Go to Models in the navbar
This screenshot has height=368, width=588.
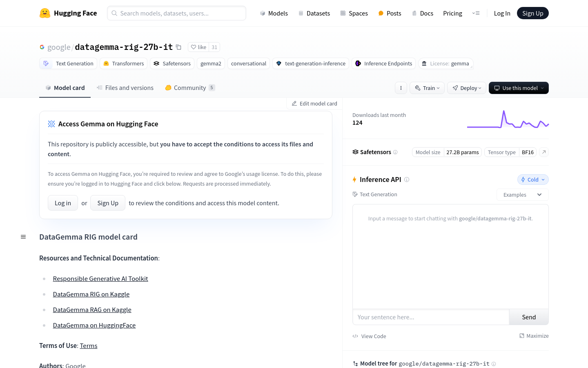[x=274, y=13]
